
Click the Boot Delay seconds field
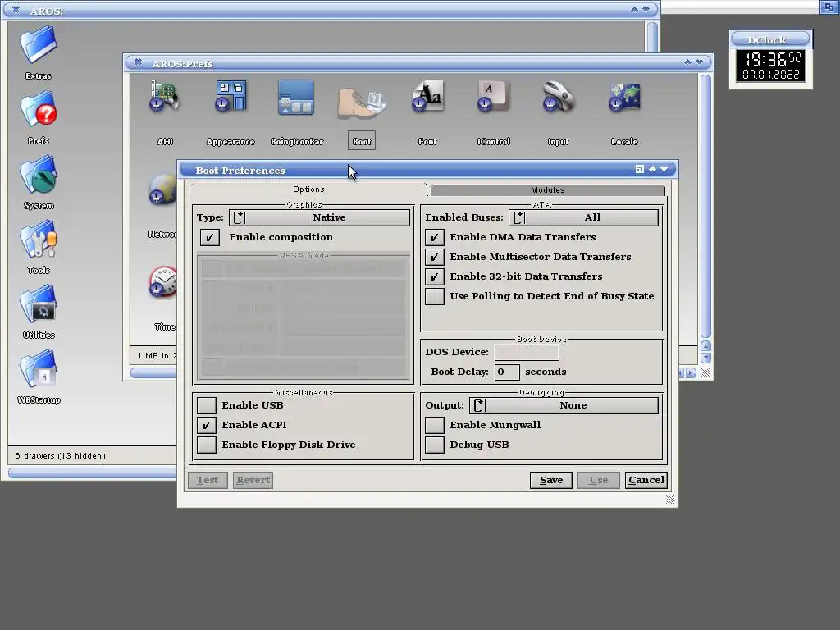[x=507, y=372]
